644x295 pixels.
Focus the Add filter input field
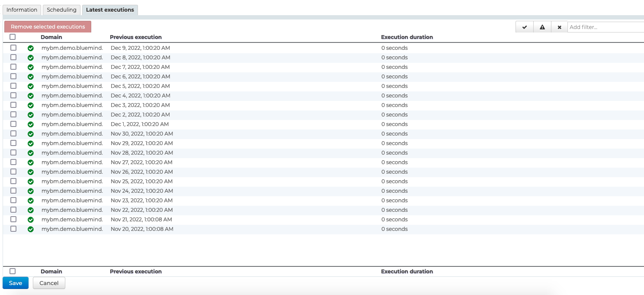(606, 27)
